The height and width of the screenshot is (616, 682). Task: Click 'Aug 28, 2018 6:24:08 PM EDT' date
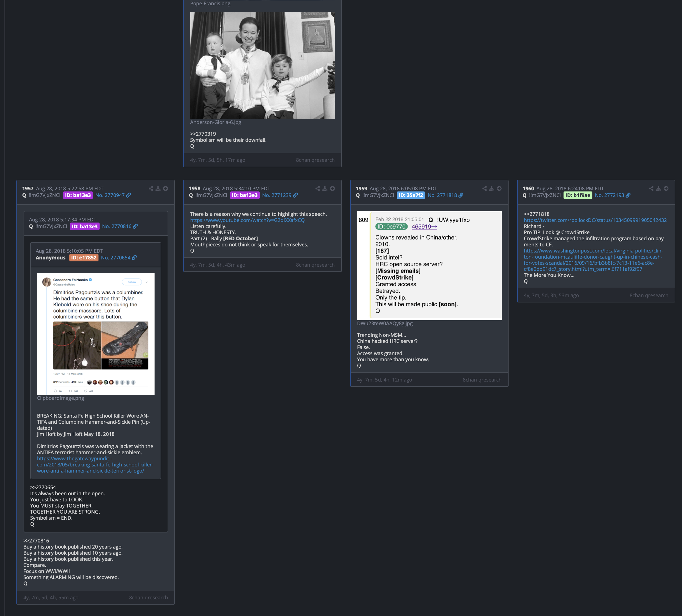570,188
